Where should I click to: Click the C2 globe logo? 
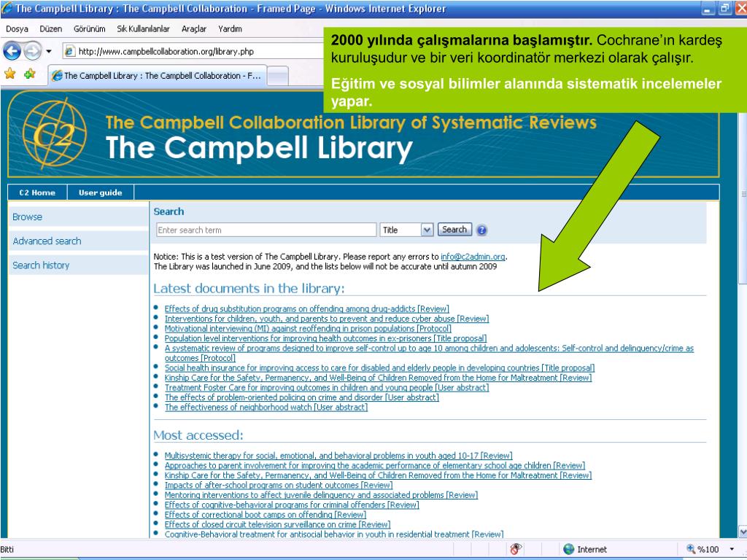pos(54,134)
